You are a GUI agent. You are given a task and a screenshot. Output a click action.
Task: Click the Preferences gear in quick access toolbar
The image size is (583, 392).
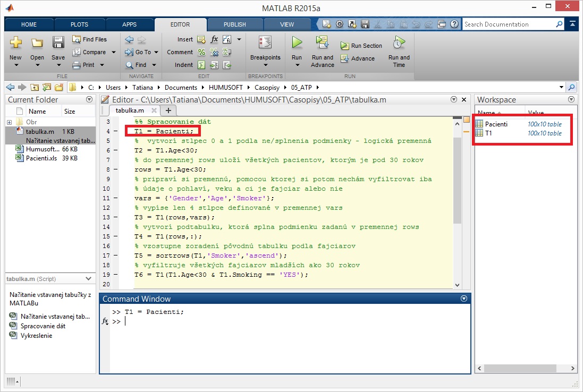click(x=340, y=24)
